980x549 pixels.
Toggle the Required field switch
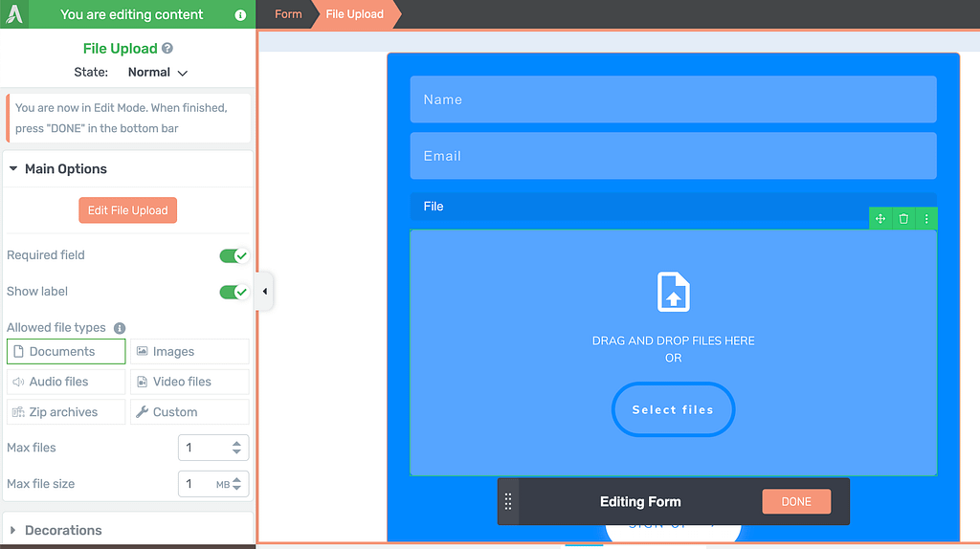click(234, 255)
